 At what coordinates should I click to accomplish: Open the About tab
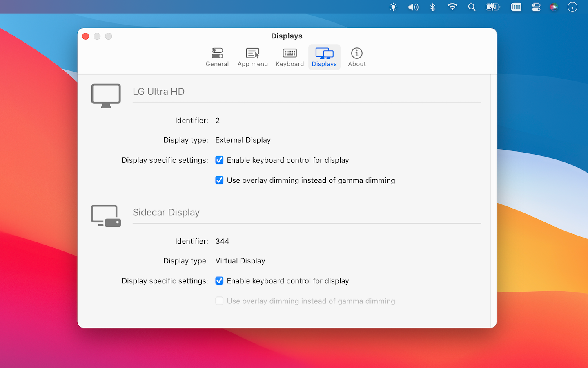tap(356, 57)
